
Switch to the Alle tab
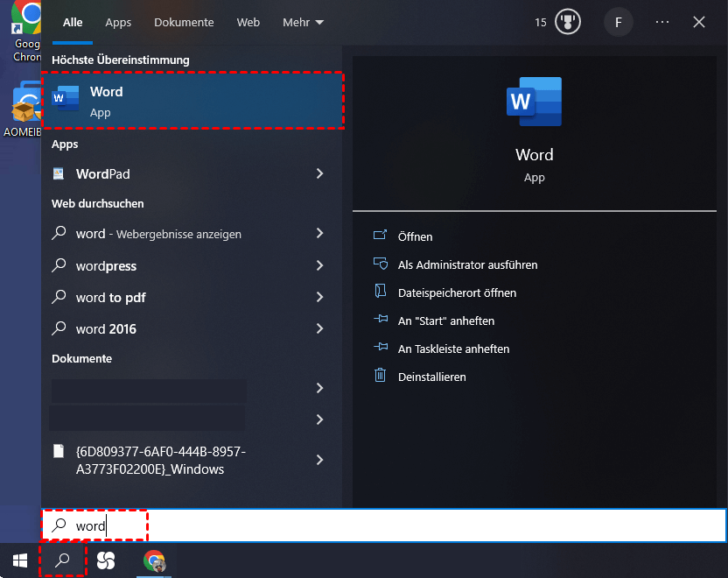(73, 22)
